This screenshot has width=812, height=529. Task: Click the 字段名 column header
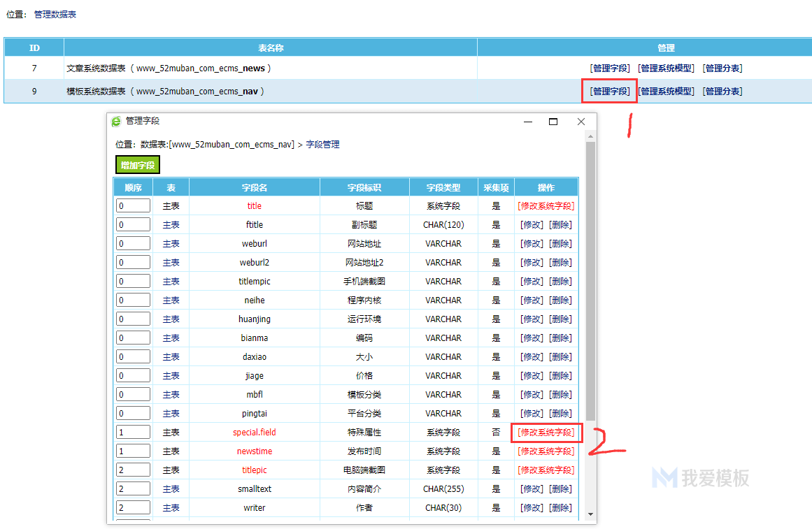255,187
